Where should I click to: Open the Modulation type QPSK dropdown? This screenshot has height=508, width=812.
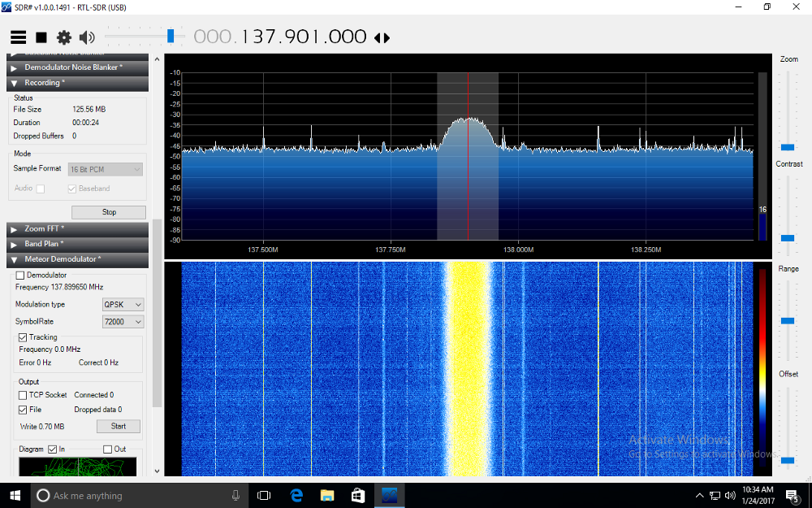coord(123,304)
